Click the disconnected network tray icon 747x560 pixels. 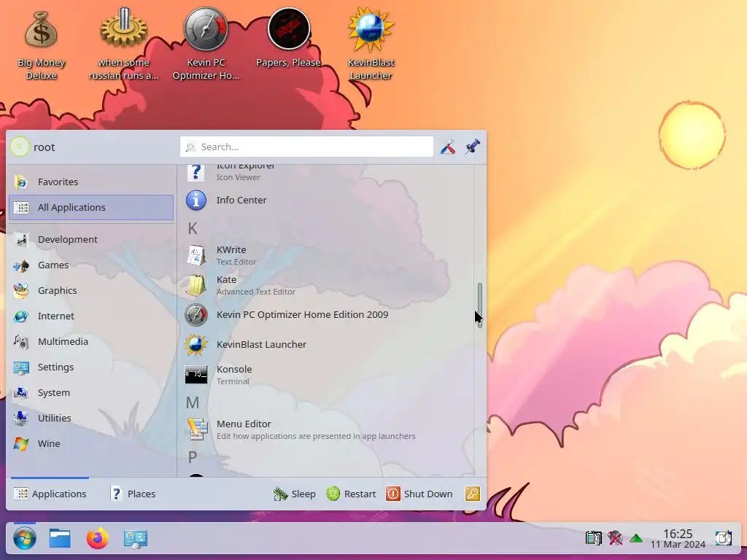click(615, 539)
